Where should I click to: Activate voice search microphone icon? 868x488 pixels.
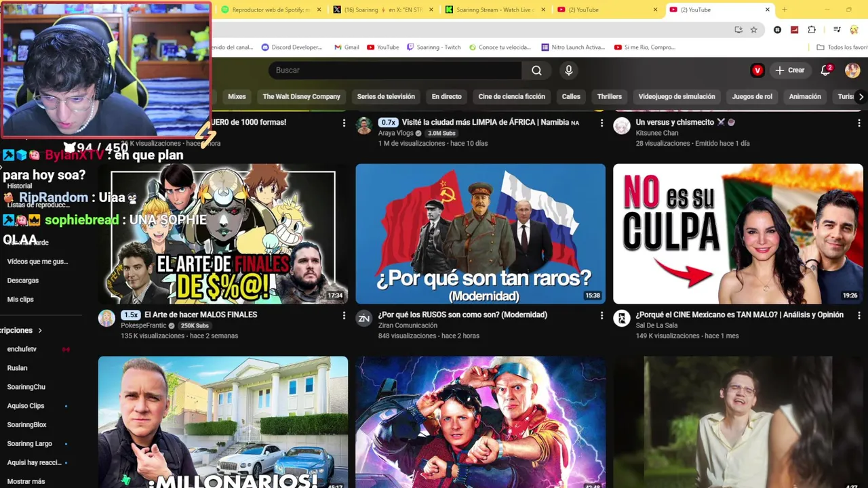point(569,70)
